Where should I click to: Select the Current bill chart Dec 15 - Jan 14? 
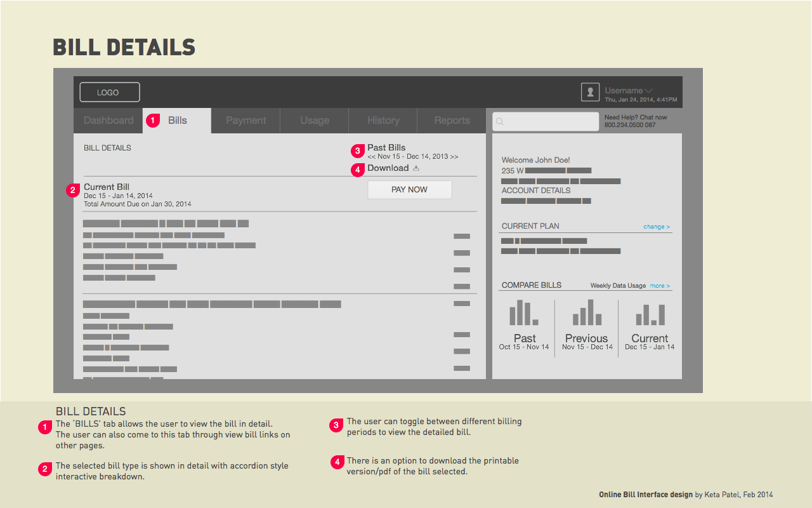650,324
